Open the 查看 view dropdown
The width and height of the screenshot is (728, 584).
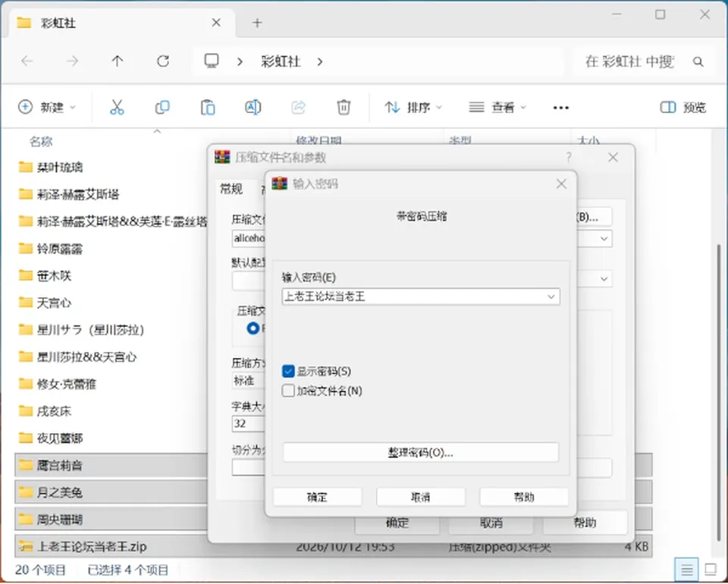coord(497,108)
